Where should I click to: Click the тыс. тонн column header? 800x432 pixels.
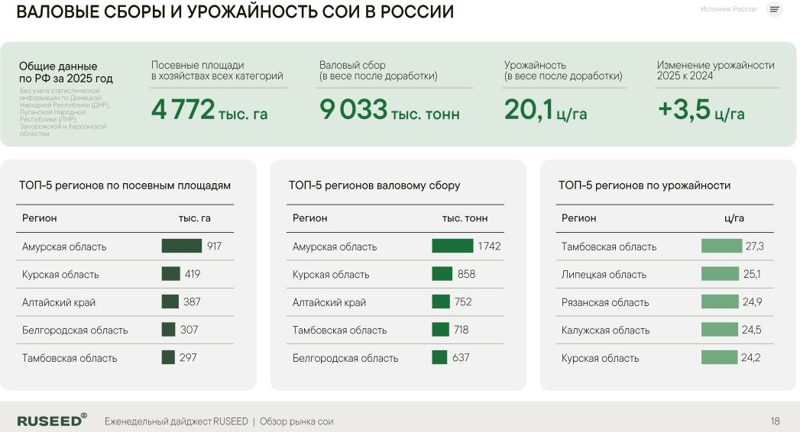tap(465, 218)
